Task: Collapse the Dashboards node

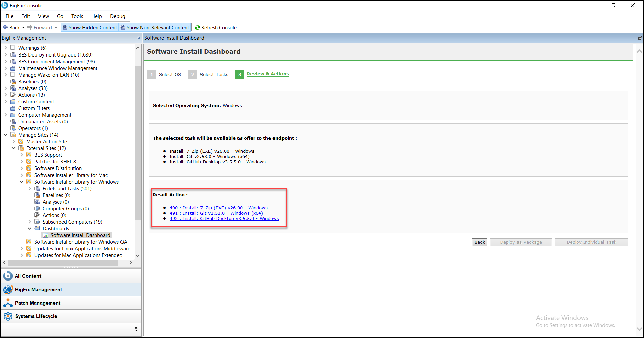Action: pyautogui.click(x=30, y=228)
